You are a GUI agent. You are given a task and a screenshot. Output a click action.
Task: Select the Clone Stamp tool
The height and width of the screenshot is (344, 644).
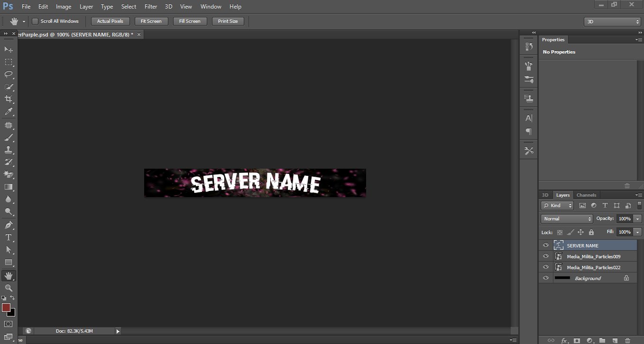coord(9,150)
